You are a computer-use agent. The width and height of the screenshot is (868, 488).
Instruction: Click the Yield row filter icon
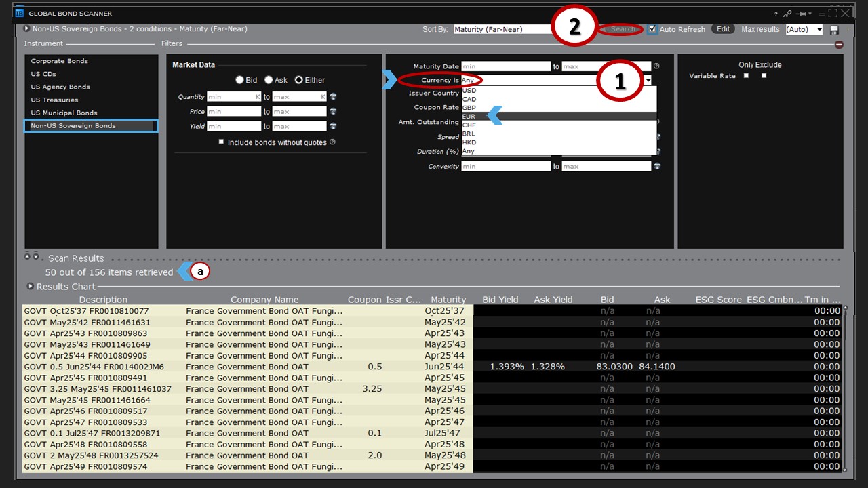pos(333,127)
